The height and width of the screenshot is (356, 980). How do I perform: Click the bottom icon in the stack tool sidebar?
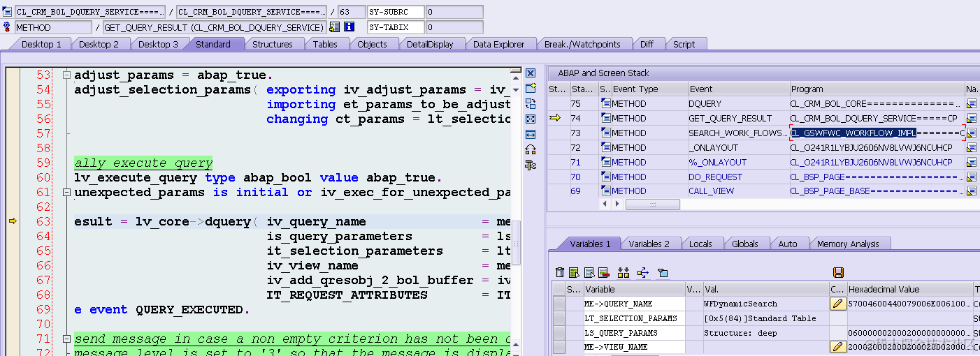(x=531, y=165)
